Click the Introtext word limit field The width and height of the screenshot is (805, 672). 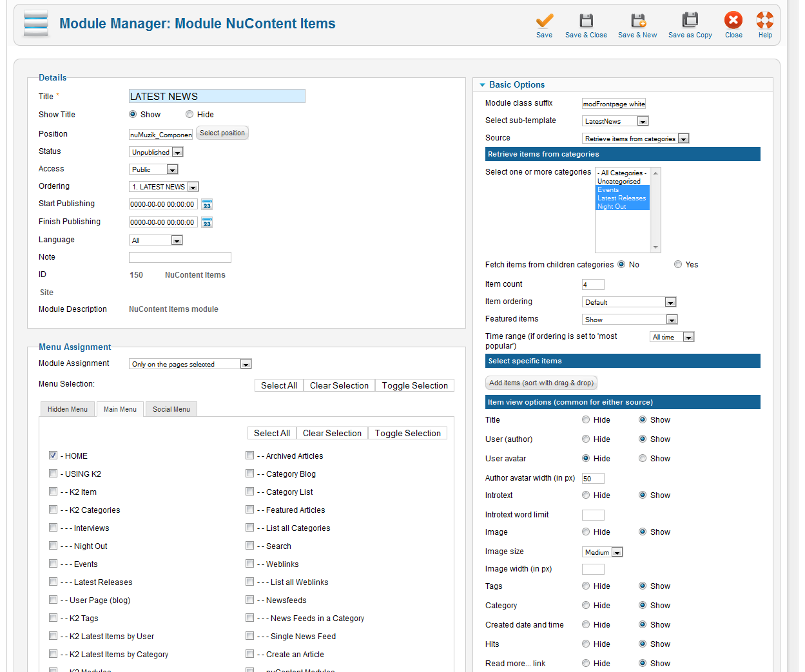tap(593, 515)
